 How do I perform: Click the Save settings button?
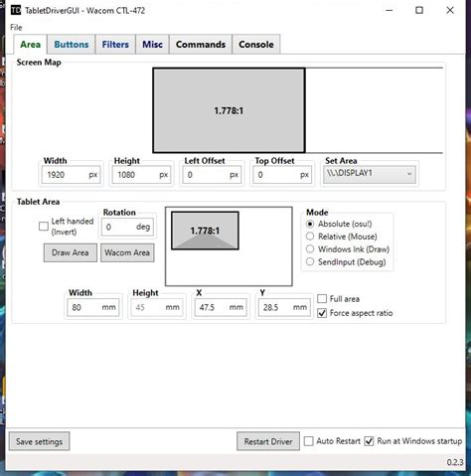[39, 441]
